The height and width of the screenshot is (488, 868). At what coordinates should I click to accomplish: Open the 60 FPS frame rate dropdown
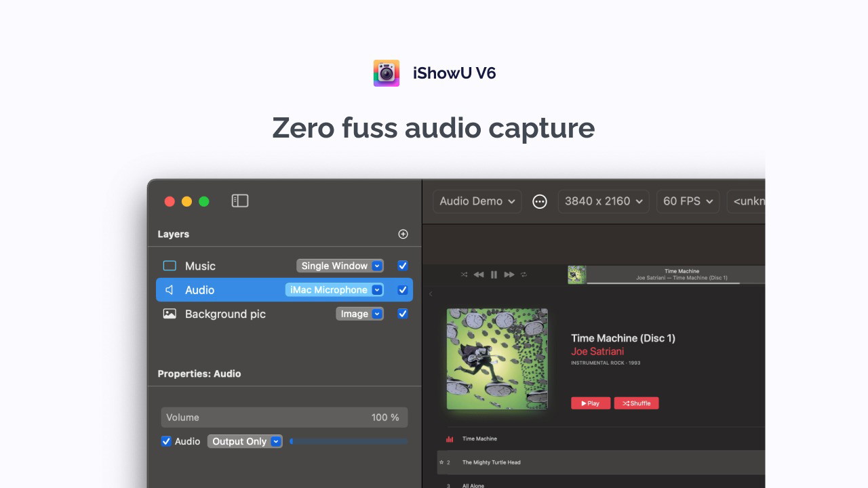(688, 201)
